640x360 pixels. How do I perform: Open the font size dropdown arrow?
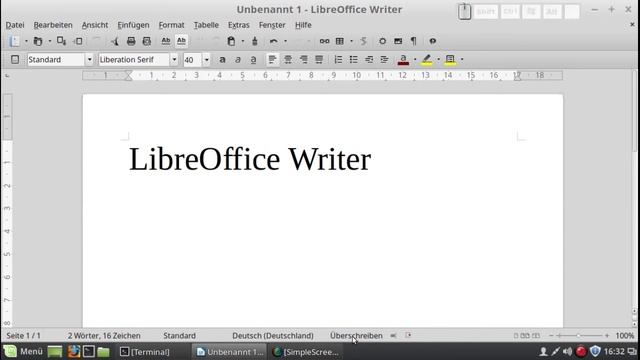click(207, 60)
